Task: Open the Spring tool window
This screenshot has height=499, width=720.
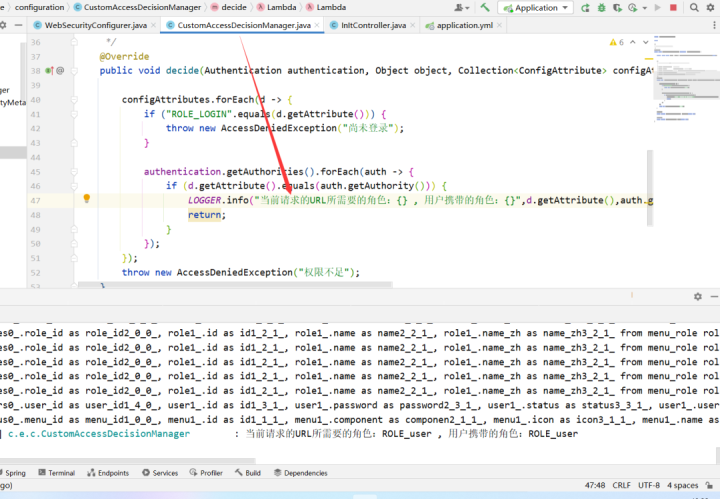Action: 12,473
